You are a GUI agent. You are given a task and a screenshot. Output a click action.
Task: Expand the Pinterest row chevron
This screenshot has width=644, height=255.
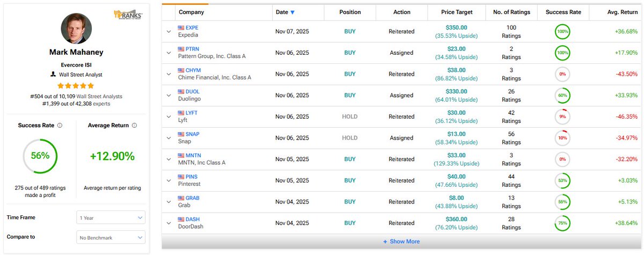(169, 181)
